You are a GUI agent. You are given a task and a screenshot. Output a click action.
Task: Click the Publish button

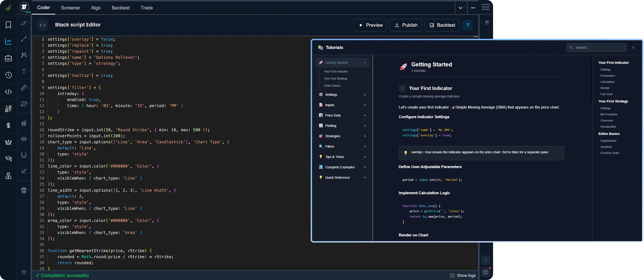click(406, 25)
